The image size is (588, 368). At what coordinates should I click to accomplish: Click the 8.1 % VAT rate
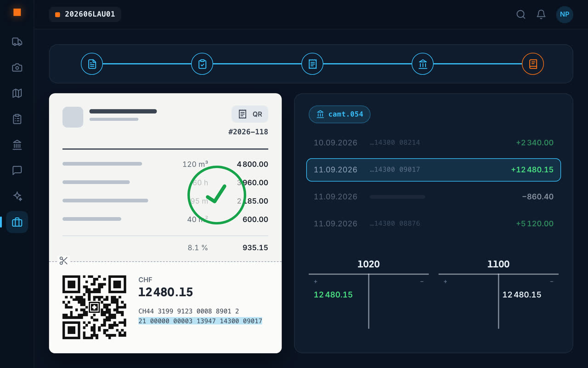198,247
